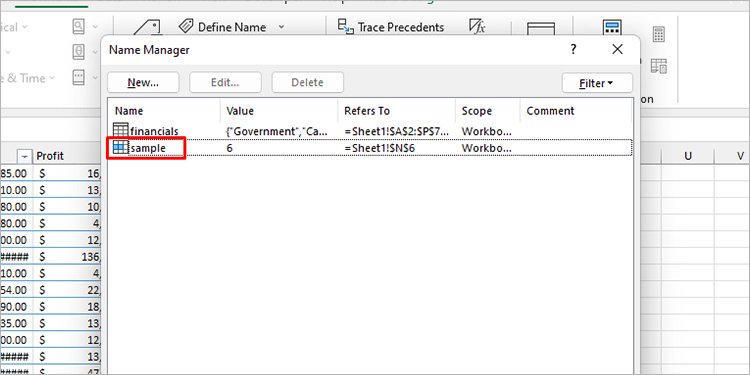Open the filter dropdown beside Profit header

coord(25,156)
